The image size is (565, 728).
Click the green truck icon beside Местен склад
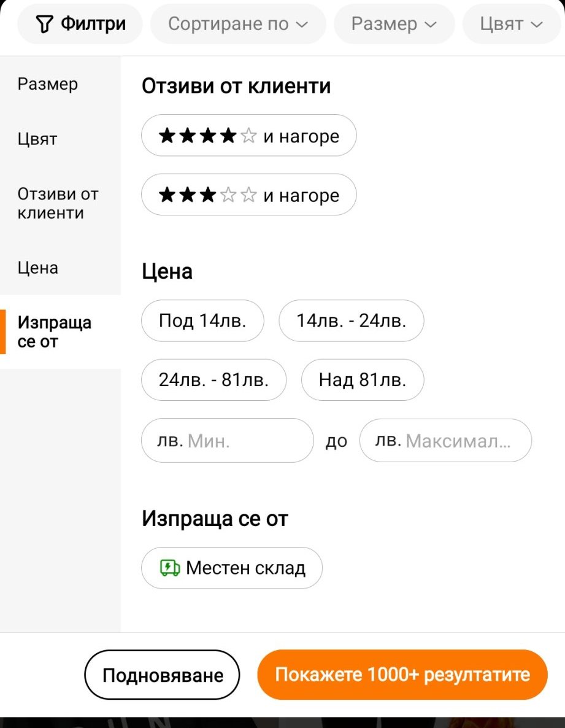tap(169, 568)
